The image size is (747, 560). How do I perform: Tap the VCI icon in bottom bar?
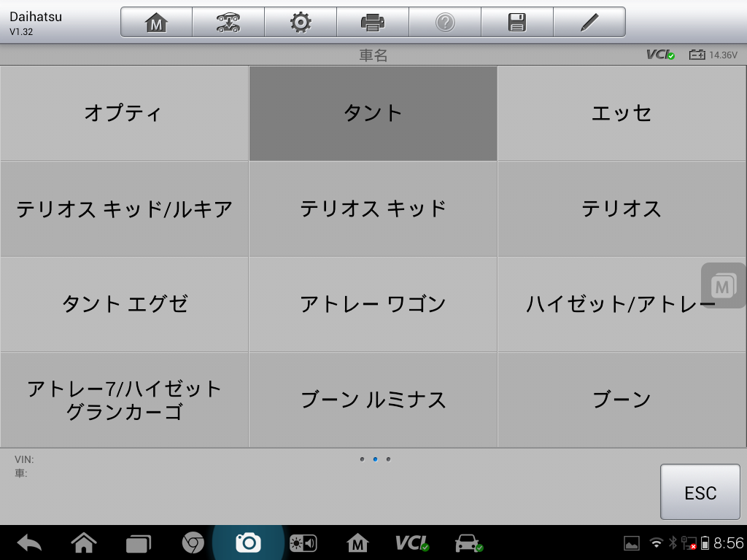click(412, 542)
